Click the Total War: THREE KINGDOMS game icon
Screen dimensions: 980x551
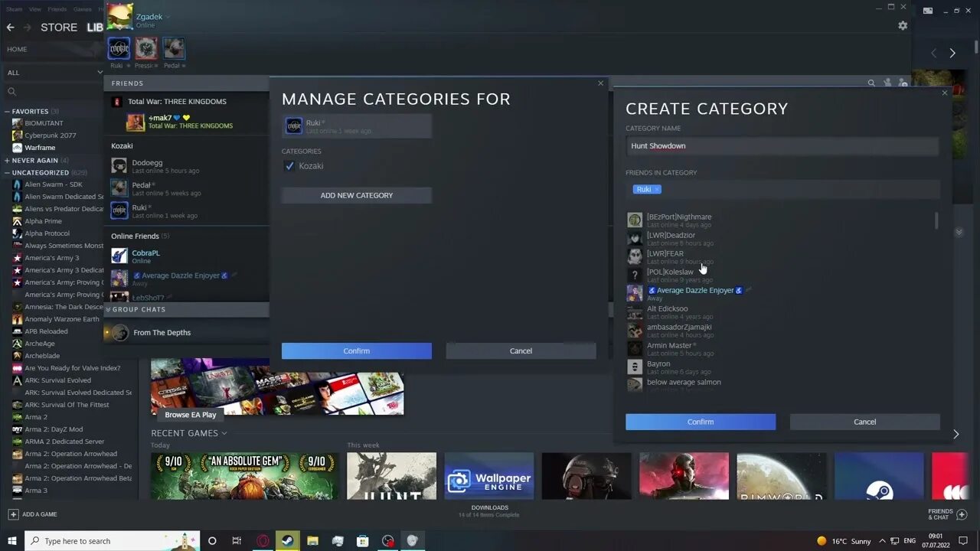[x=116, y=101]
